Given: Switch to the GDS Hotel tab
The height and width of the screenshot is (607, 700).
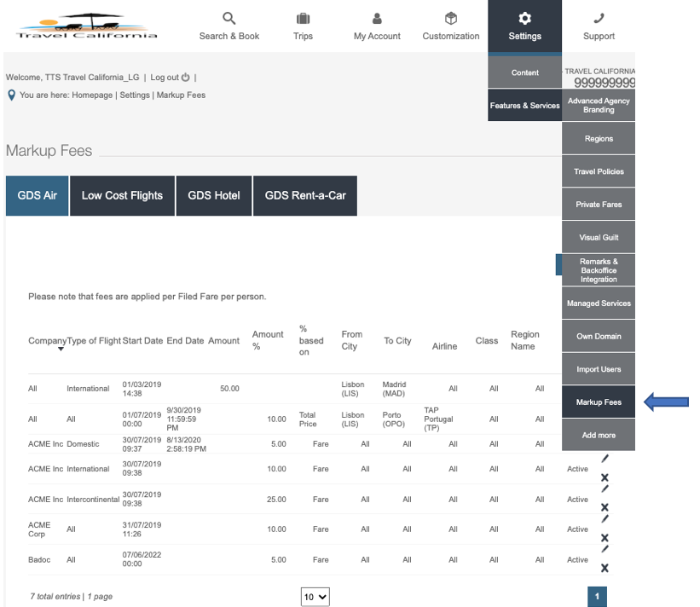Looking at the screenshot, I should coord(214,195).
